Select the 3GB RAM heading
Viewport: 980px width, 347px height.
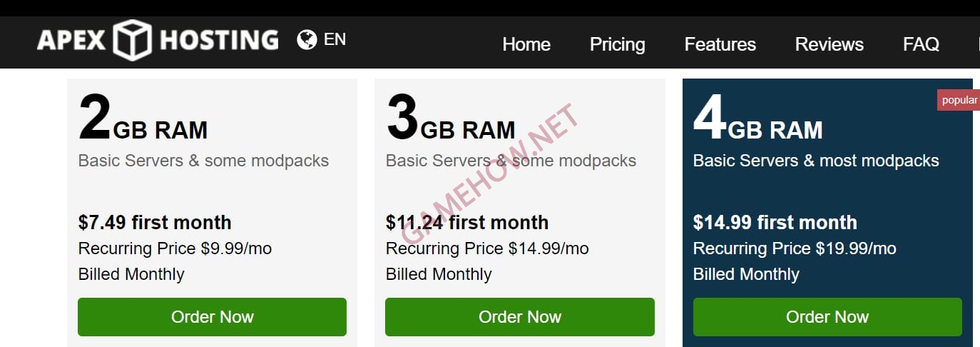(450, 119)
